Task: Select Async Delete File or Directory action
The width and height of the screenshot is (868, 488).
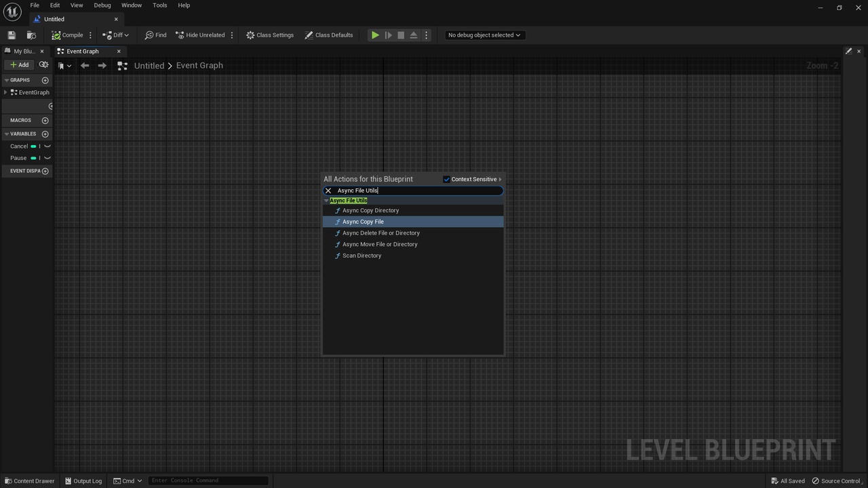Action: click(x=413, y=233)
